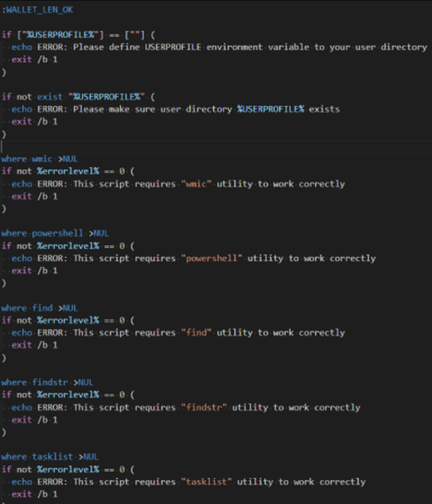Click "findstr" in the where findstr command
This screenshot has height=504, width=432.
(50, 382)
